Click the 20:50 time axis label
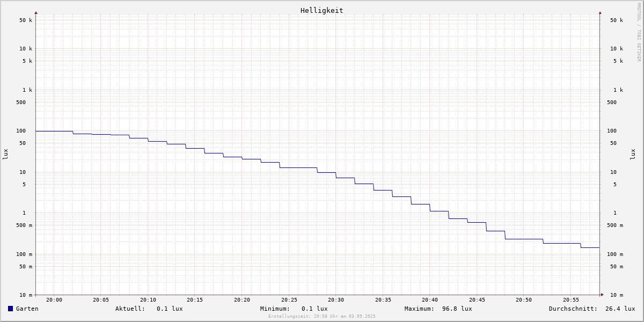Screen dimensions: 644x322 tap(524, 300)
